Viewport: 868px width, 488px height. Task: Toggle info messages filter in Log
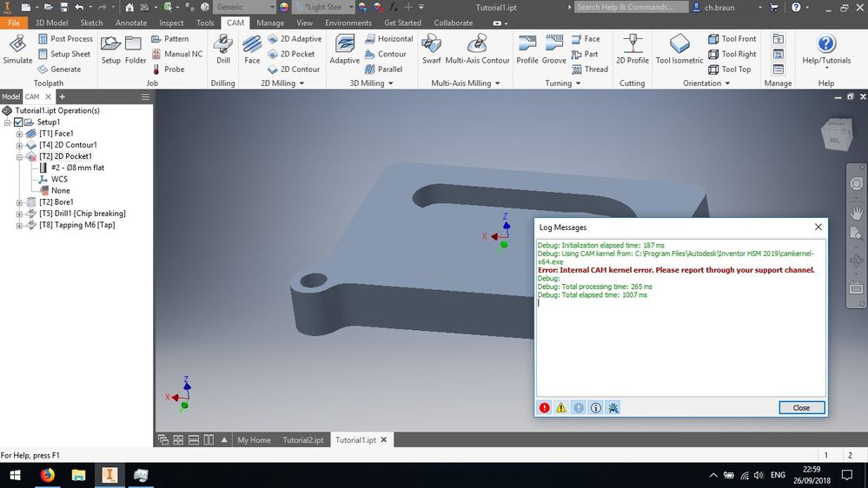(596, 408)
